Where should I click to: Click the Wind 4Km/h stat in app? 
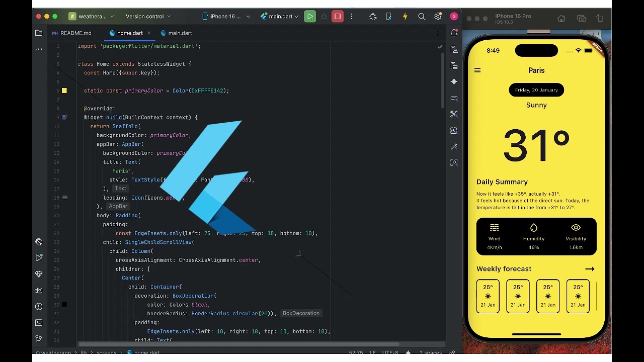pos(495,236)
